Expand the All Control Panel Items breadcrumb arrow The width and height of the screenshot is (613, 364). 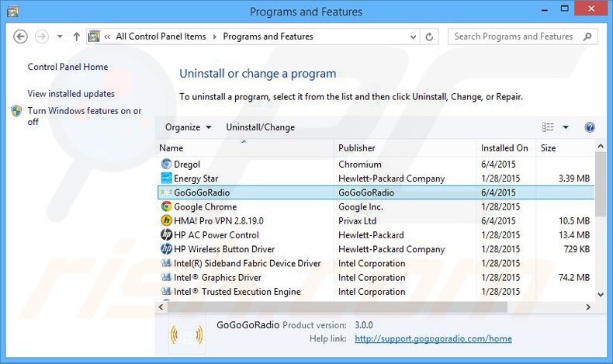214,36
